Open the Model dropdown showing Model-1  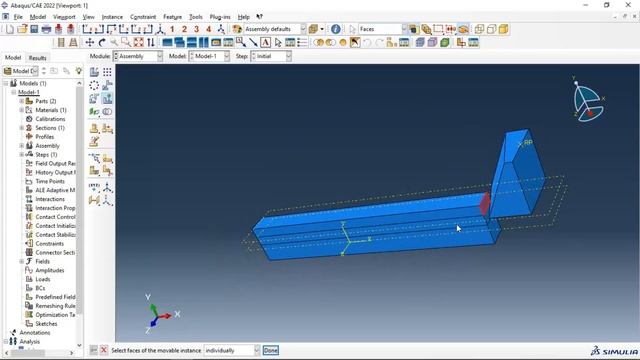209,56
